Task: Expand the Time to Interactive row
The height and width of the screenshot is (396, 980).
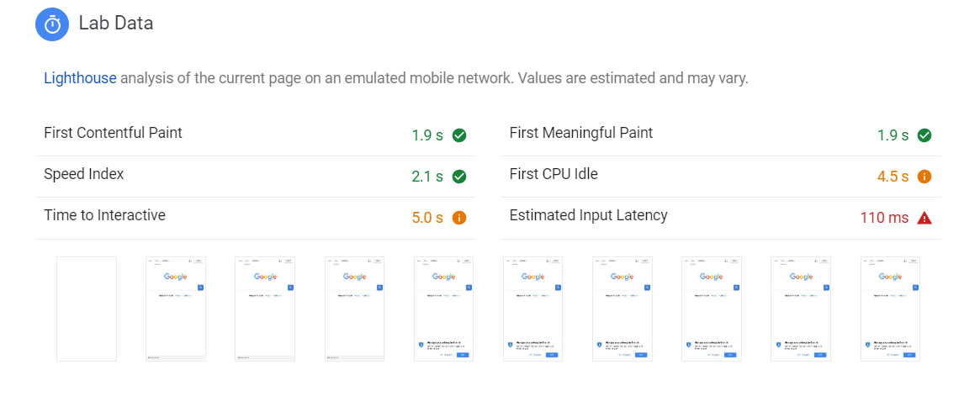Action: click(104, 215)
